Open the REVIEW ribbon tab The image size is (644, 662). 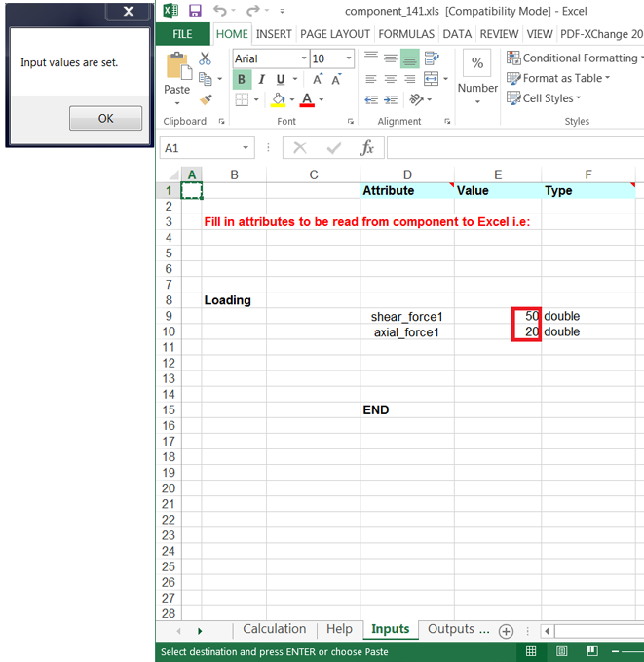point(499,34)
